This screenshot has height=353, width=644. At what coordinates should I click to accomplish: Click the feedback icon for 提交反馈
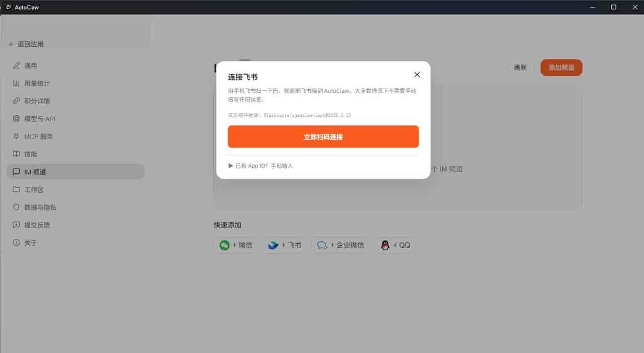coord(16,225)
